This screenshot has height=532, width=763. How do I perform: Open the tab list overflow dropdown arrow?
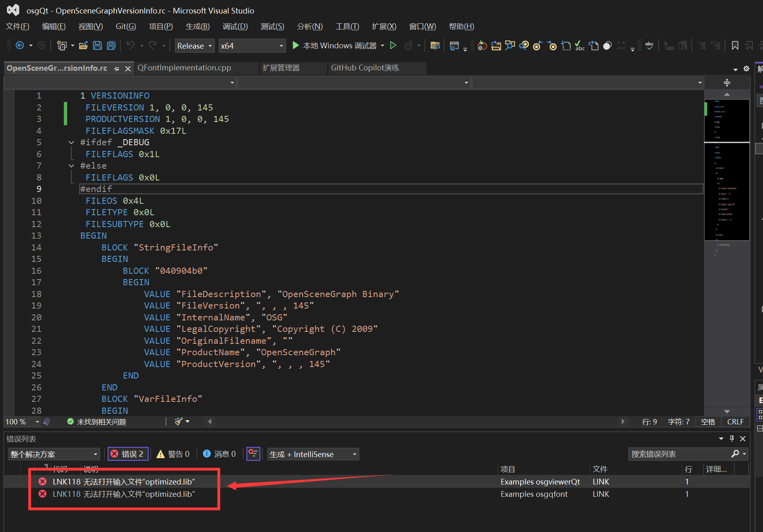tap(735, 69)
